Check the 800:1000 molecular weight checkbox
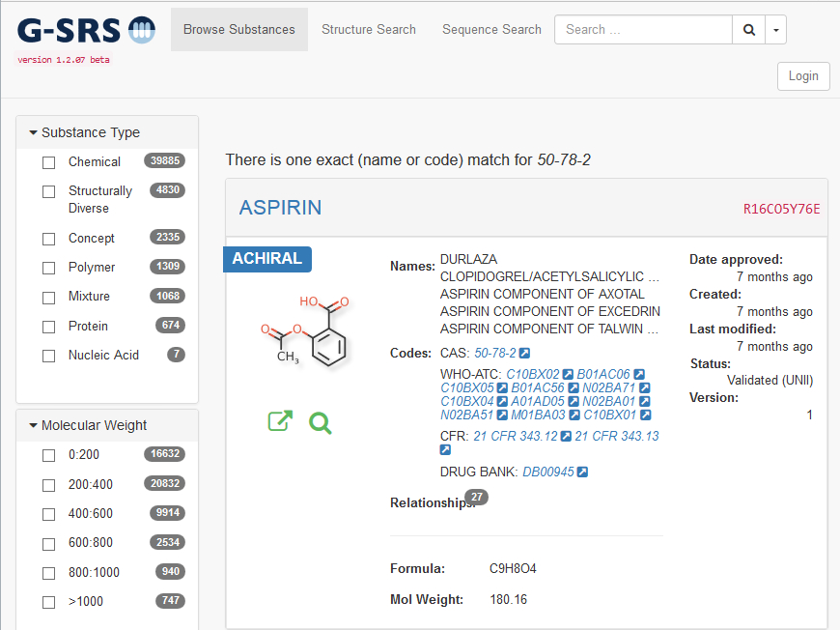Viewport: 840px width, 630px height. [48, 573]
